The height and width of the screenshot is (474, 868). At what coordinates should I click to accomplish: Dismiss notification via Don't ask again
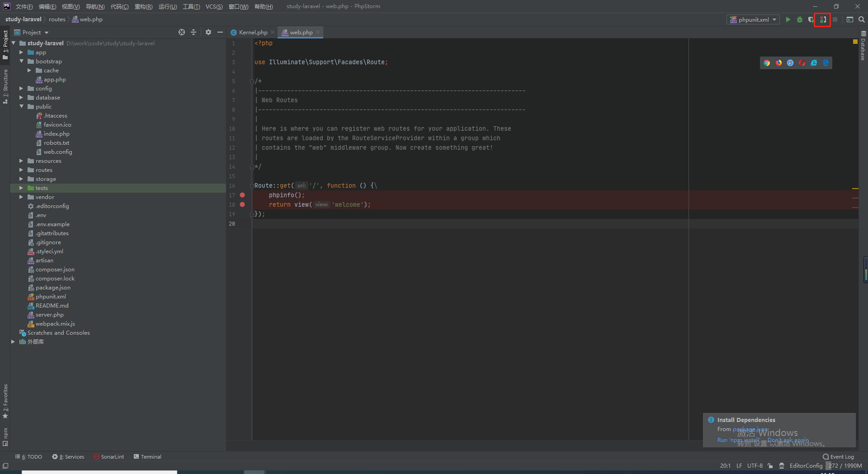coord(788,440)
